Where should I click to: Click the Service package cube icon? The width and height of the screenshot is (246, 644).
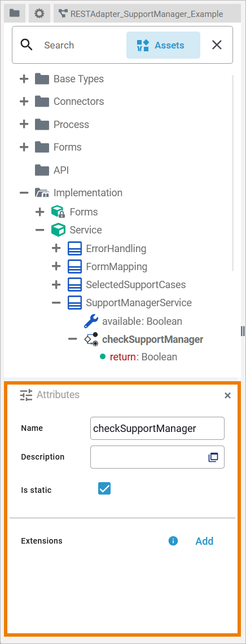click(58, 230)
